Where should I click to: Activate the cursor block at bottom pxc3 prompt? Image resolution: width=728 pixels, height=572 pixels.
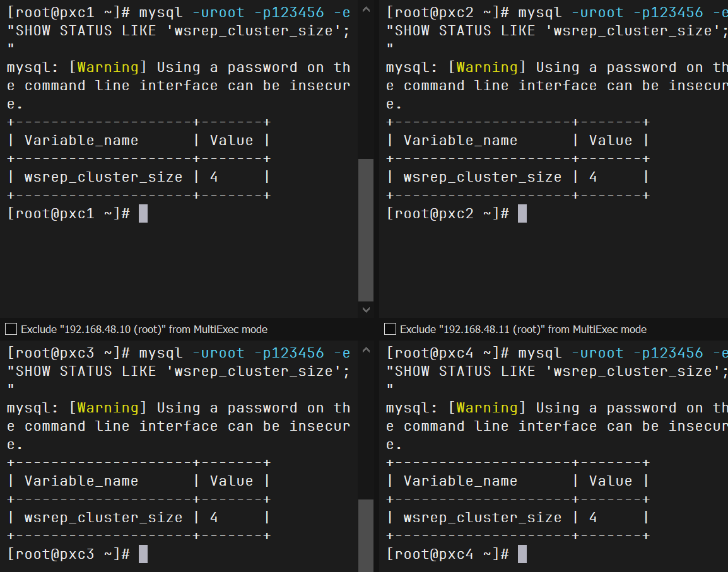tap(143, 554)
